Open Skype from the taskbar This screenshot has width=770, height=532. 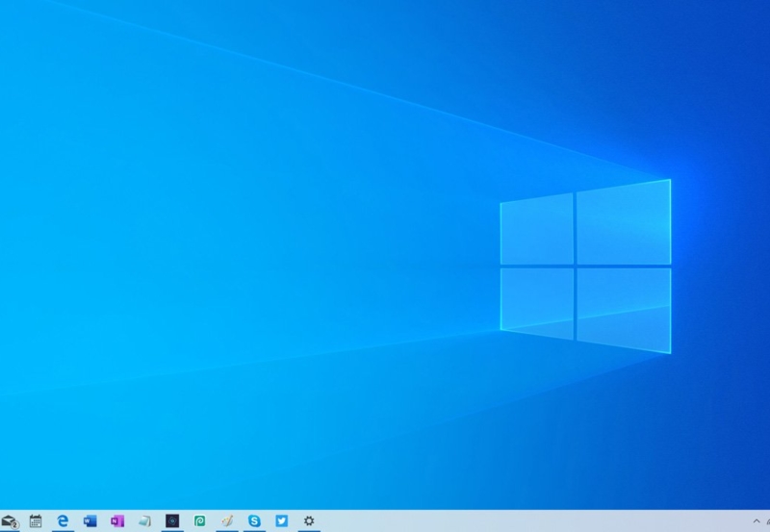[254, 520]
